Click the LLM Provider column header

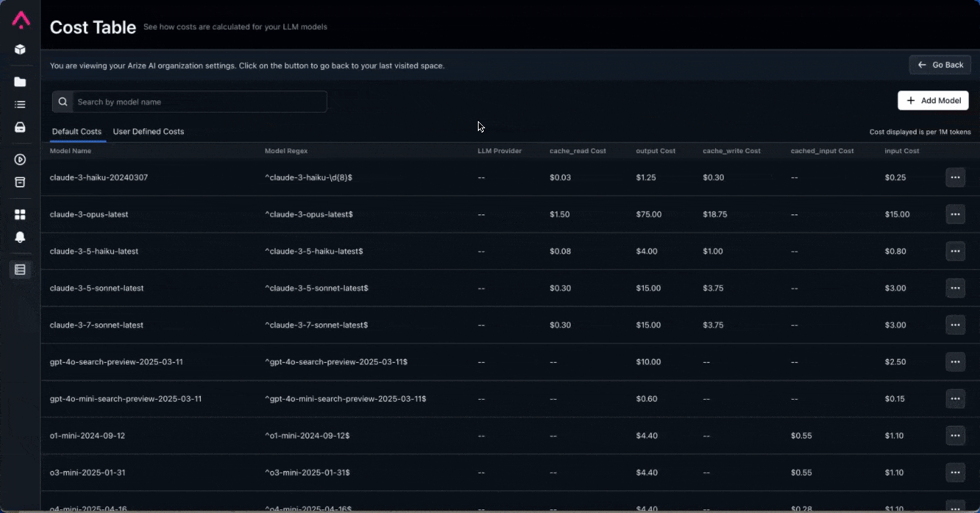(x=499, y=151)
